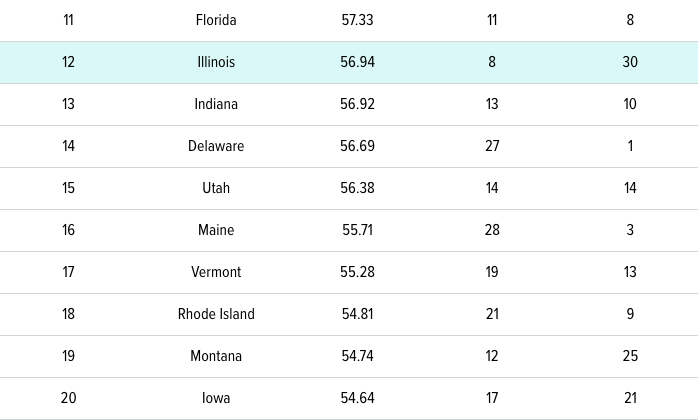Image resolution: width=699 pixels, height=420 pixels.
Task: Click Florida's score of 57.33
Action: [357, 20]
